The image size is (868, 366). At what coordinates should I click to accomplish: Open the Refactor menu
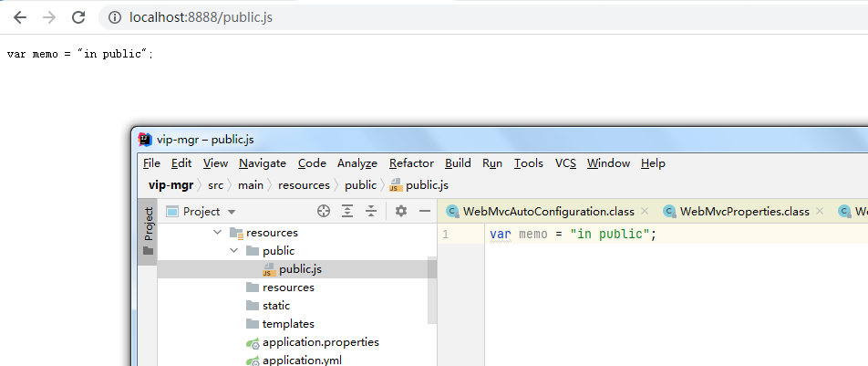(x=411, y=163)
